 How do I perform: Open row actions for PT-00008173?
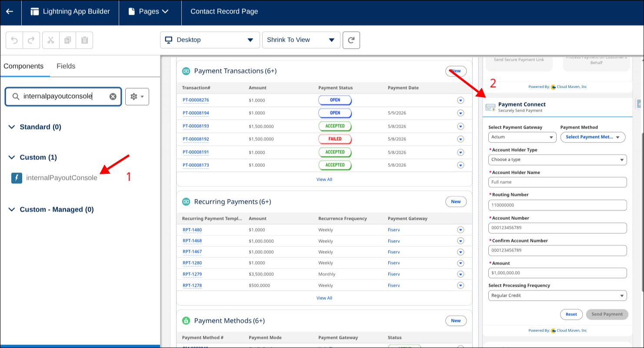click(460, 165)
